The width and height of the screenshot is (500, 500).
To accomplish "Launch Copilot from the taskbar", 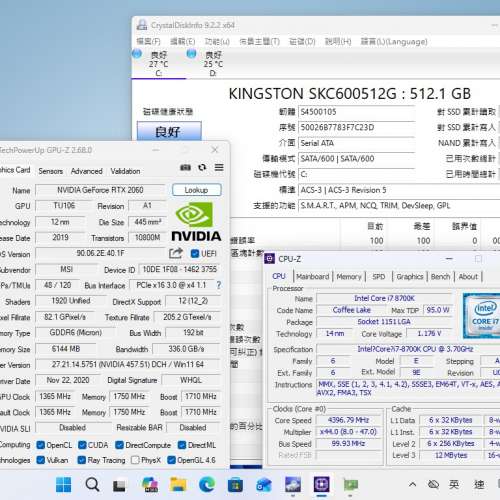I will click(149, 485).
